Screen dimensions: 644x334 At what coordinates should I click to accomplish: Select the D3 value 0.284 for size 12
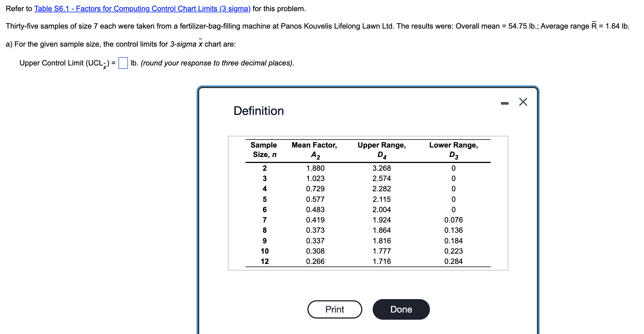454,261
